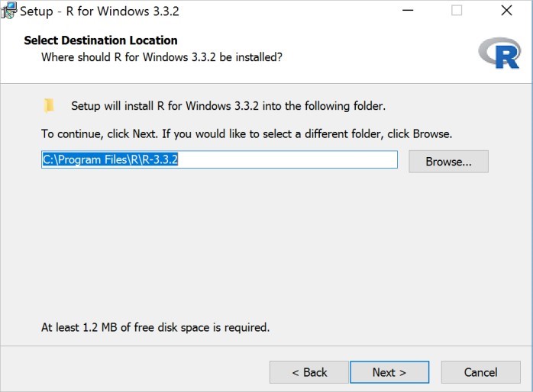Minimize the setup window
This screenshot has width=533, height=392.
point(408,11)
